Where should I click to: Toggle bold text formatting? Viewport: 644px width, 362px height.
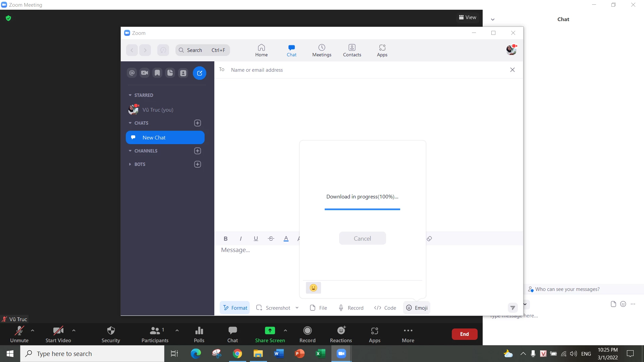(x=225, y=239)
